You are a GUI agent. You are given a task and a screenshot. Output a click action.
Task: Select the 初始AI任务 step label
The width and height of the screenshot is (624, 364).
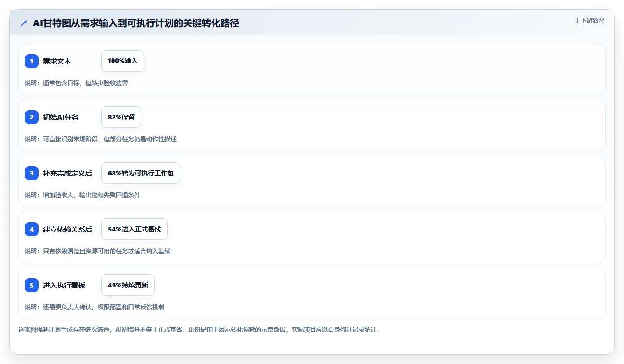[61, 117]
